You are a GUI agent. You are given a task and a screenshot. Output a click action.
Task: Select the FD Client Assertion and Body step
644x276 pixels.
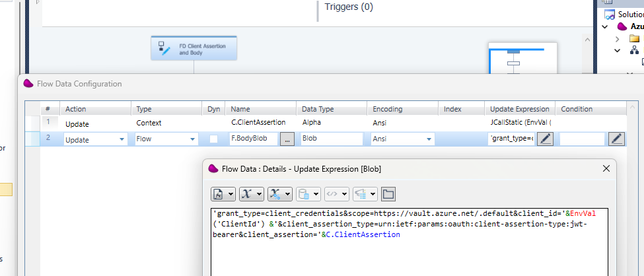tap(194, 48)
